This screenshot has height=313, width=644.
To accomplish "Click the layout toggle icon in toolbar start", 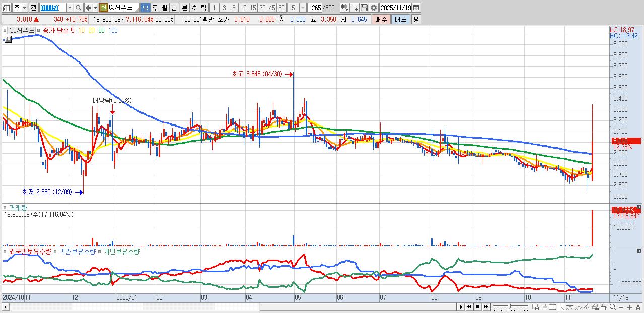I will [x=7, y=8].
